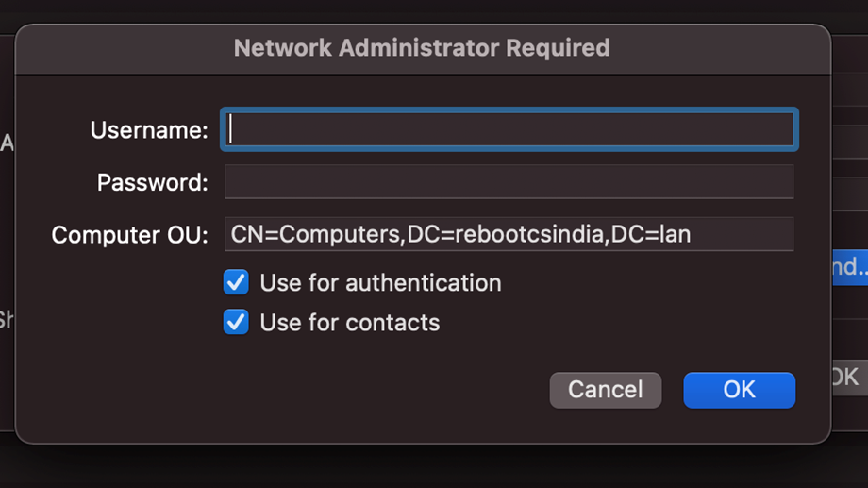The image size is (868, 488).
Task: Click the "Computer OU:" label
Action: click(129, 234)
